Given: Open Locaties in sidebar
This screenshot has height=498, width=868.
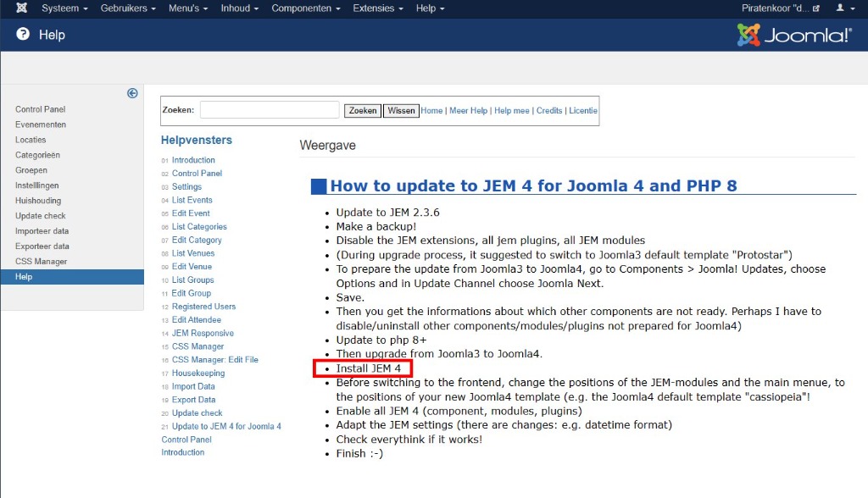Looking at the screenshot, I should pos(31,140).
